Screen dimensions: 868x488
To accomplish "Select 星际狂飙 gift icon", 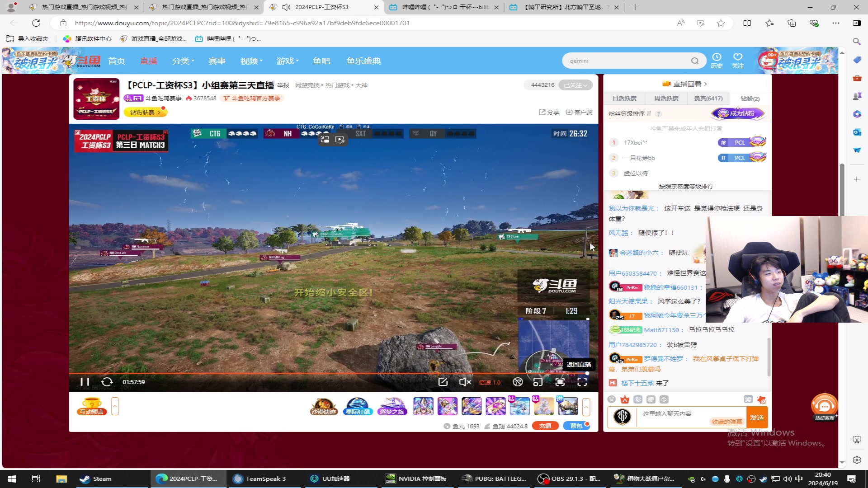I will 358,406.
